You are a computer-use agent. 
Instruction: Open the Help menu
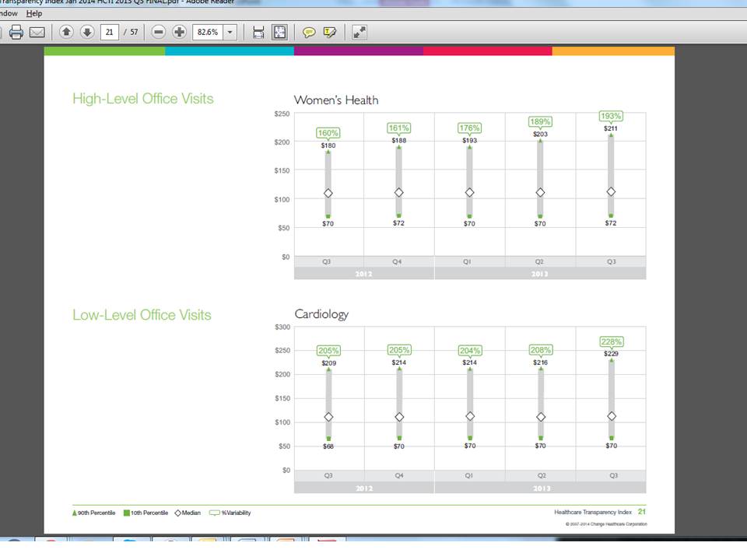tap(34, 13)
